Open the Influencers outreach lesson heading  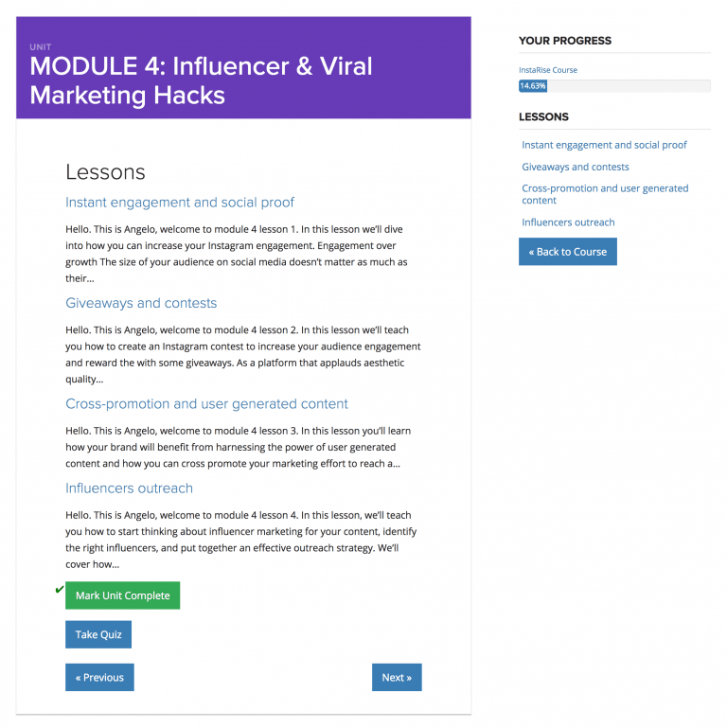tap(129, 488)
